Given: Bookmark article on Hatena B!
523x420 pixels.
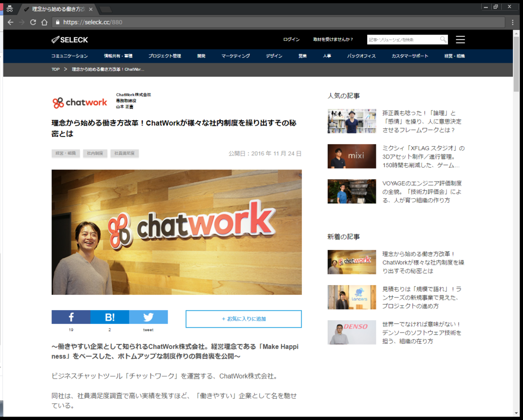Looking at the screenshot, I should [110, 317].
